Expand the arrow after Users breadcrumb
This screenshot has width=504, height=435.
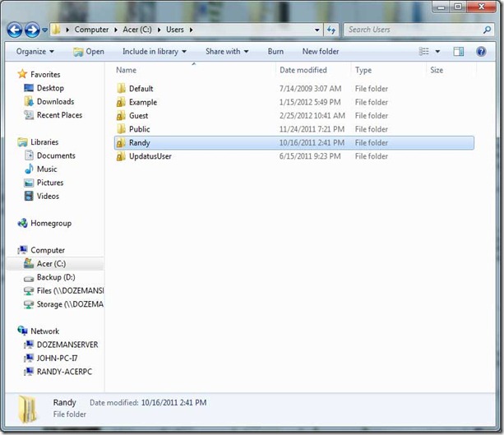192,30
